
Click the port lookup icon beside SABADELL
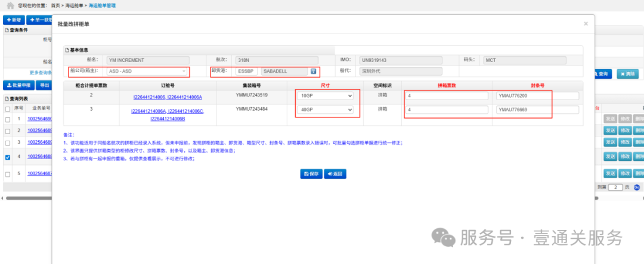tap(313, 71)
